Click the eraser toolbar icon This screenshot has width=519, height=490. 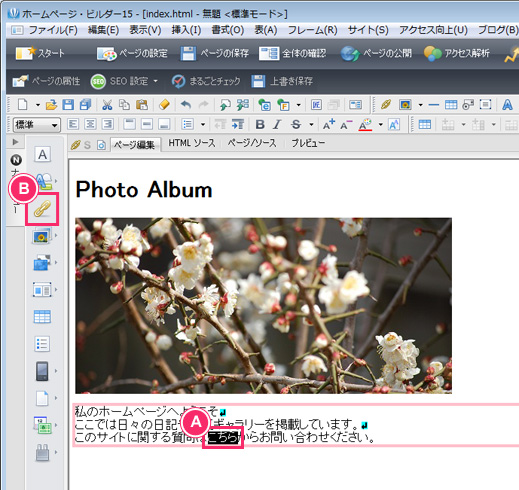(164, 105)
